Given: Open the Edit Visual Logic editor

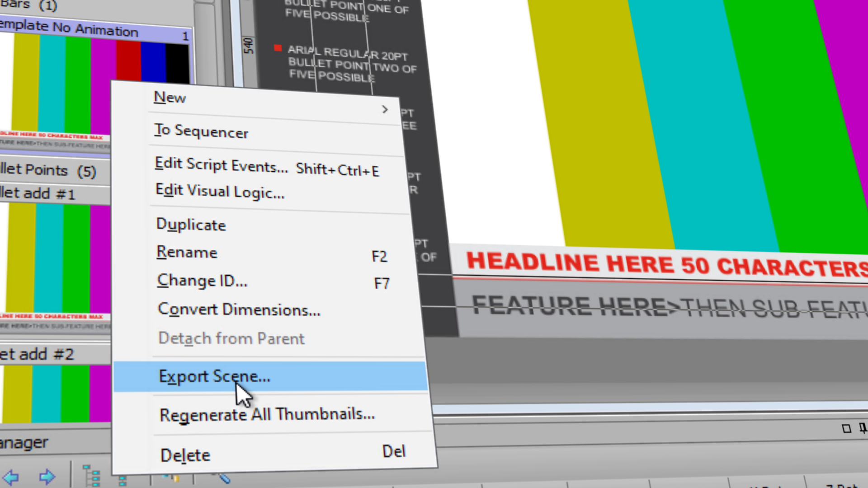Looking at the screenshot, I should [x=220, y=191].
